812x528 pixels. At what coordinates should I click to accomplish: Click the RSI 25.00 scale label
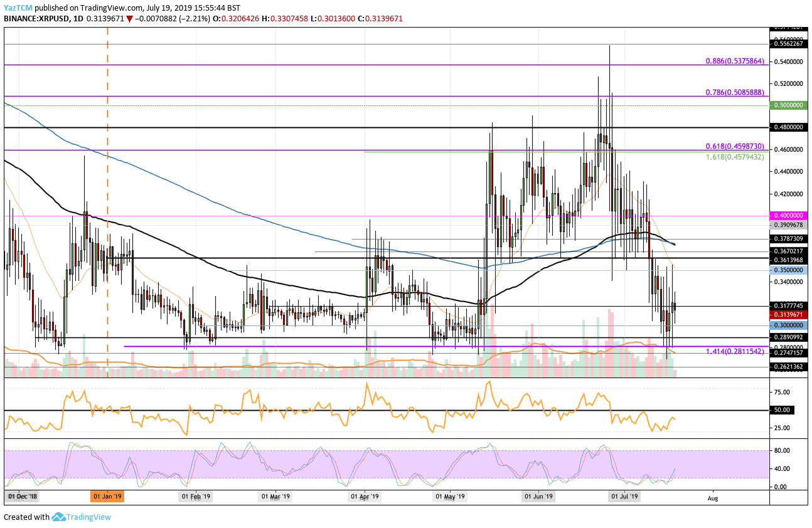(x=782, y=428)
